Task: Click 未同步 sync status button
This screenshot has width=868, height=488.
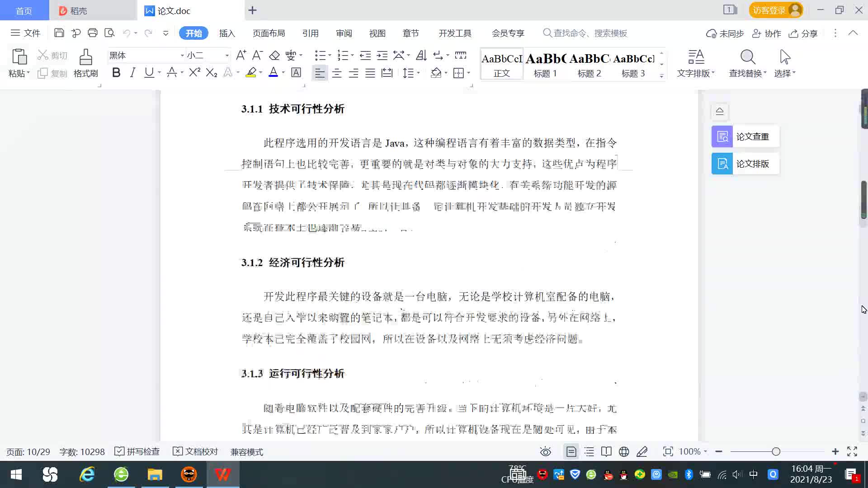Action: pos(725,33)
